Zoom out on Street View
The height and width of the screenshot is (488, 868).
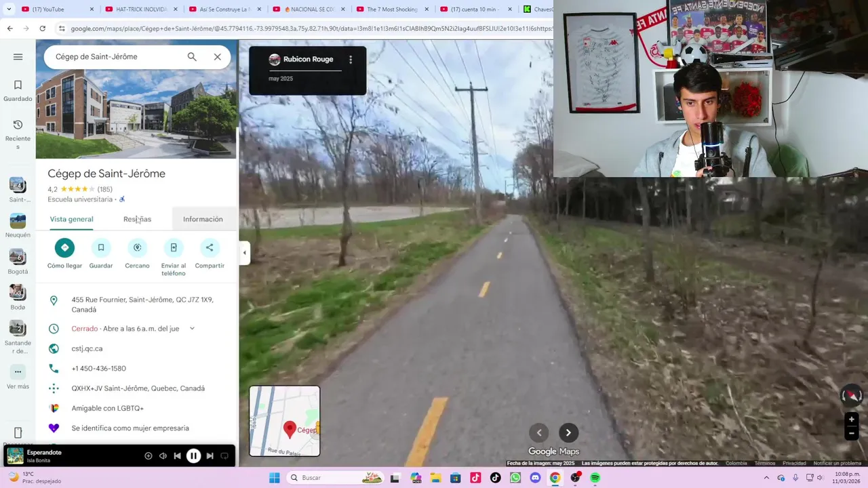point(852,434)
